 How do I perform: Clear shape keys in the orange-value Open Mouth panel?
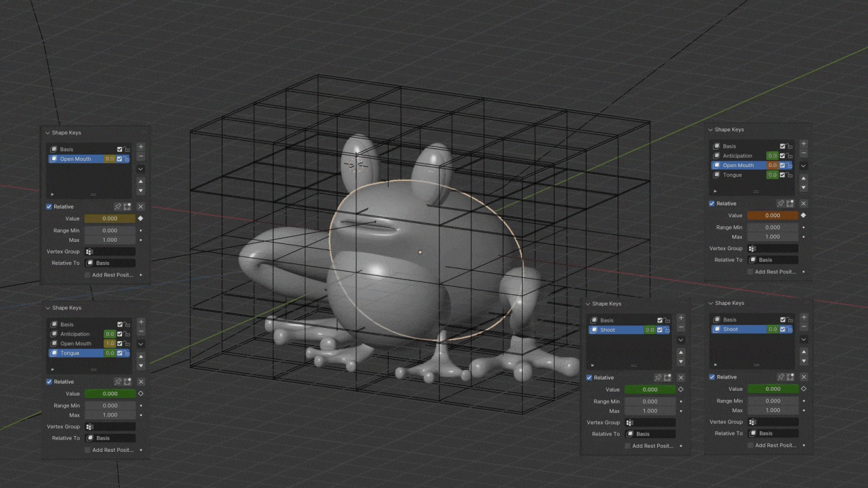point(804,203)
